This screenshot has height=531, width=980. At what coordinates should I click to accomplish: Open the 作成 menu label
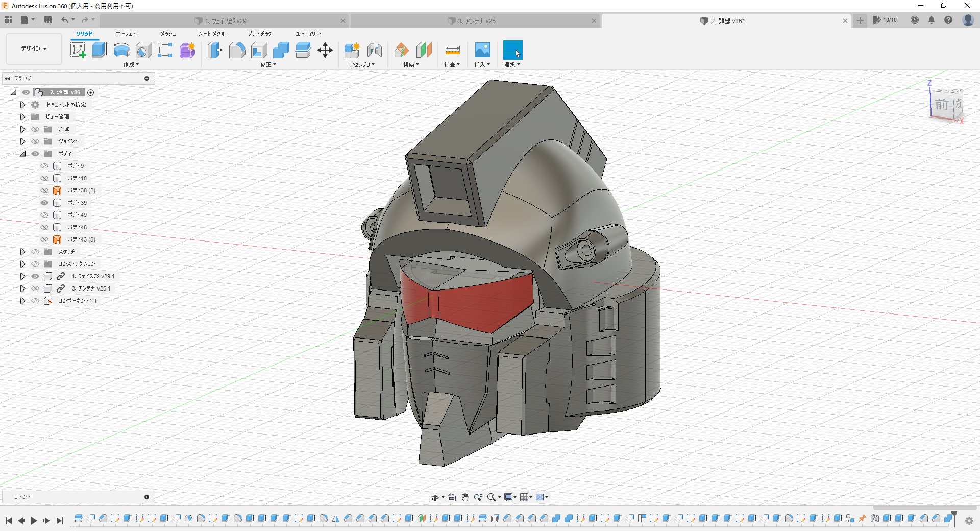click(131, 65)
